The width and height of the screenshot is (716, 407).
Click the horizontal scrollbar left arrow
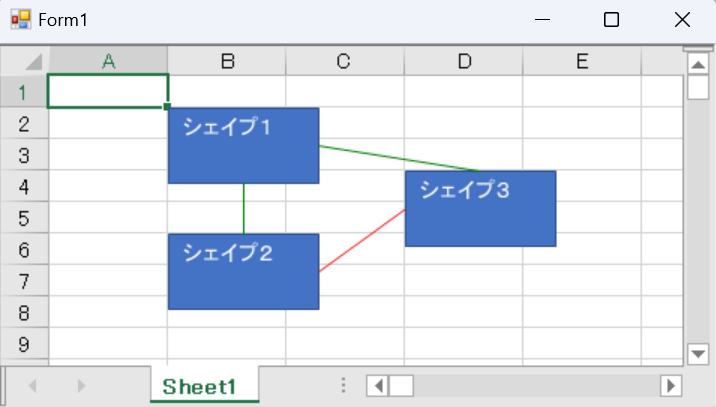(378, 386)
